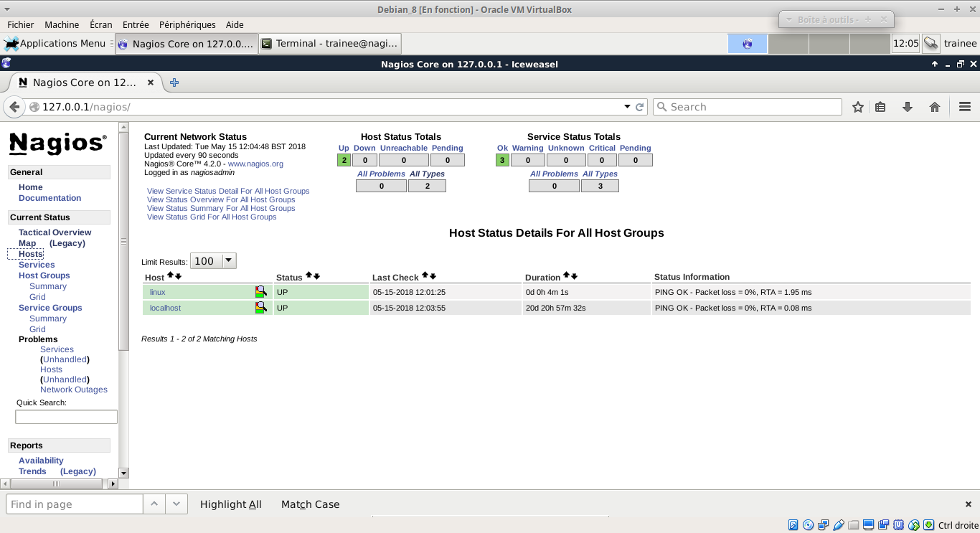Image resolution: width=980 pixels, height=533 pixels.
Task: View extended info icon for linux host
Action: 261,291
